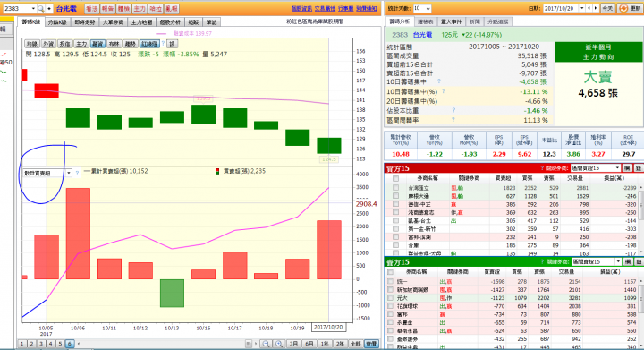Click the small arrow after page button 6
Viewport: 644px width, 350px height.
(x=79, y=344)
